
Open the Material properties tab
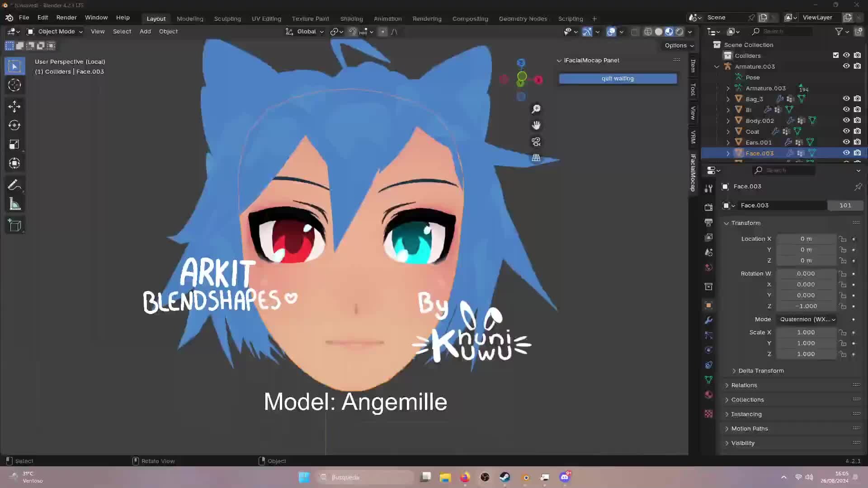coord(708,394)
